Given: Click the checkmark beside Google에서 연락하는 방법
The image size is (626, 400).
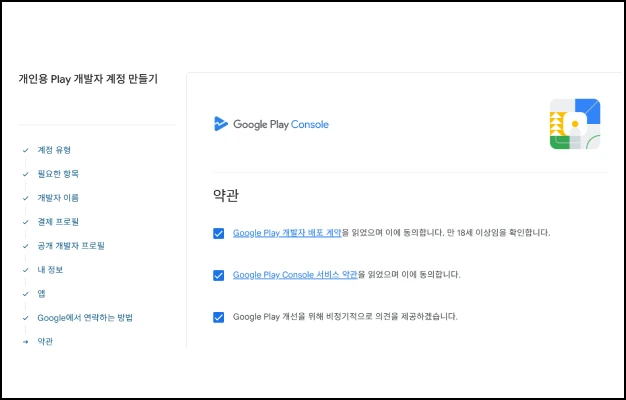Looking at the screenshot, I should tap(26, 318).
